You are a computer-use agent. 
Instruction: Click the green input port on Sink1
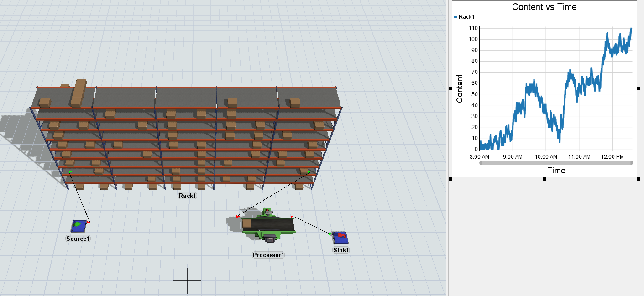click(x=330, y=234)
